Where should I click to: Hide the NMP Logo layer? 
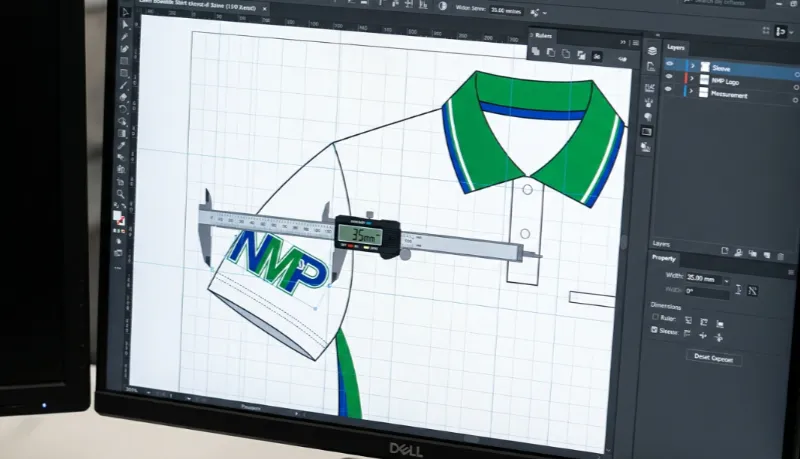tap(669, 76)
